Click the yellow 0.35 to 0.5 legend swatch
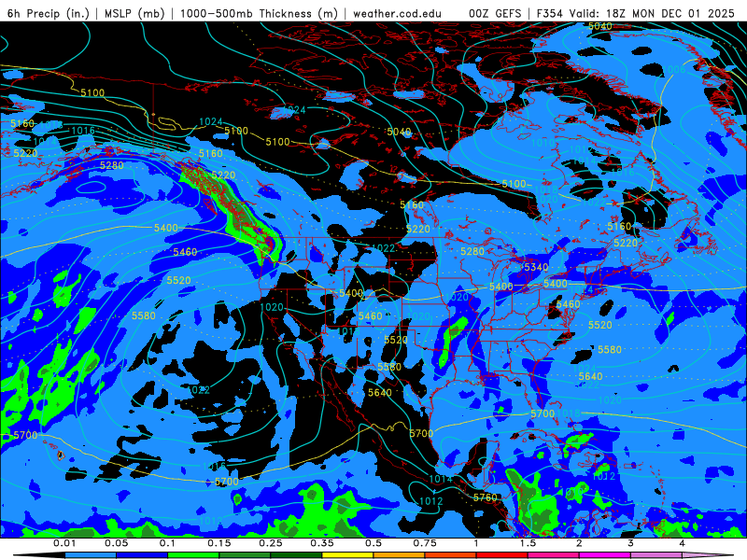The height and width of the screenshot is (560, 747). [x=347, y=555]
